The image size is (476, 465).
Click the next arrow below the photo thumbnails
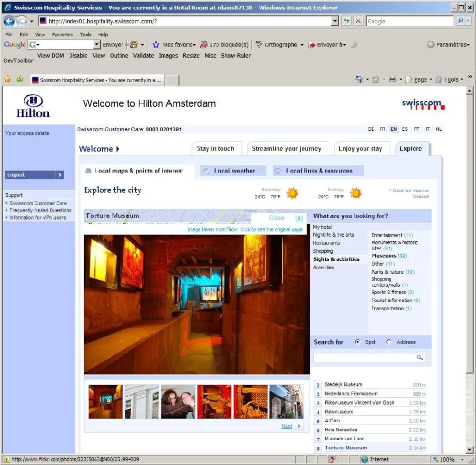[x=299, y=426]
